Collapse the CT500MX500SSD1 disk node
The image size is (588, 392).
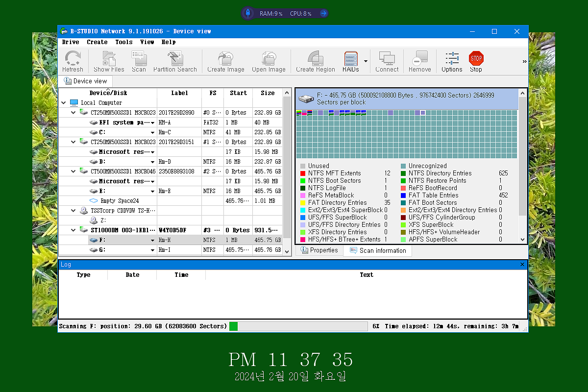pyautogui.click(x=73, y=171)
